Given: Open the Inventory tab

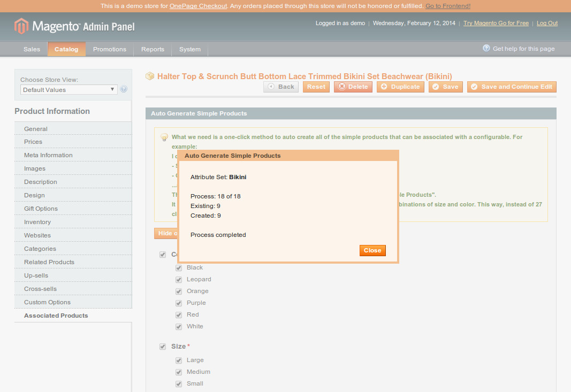Looking at the screenshot, I should [73, 222].
